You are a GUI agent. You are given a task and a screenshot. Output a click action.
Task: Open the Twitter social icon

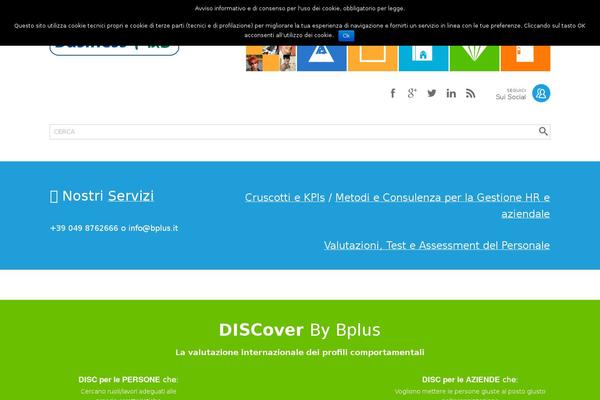point(432,93)
